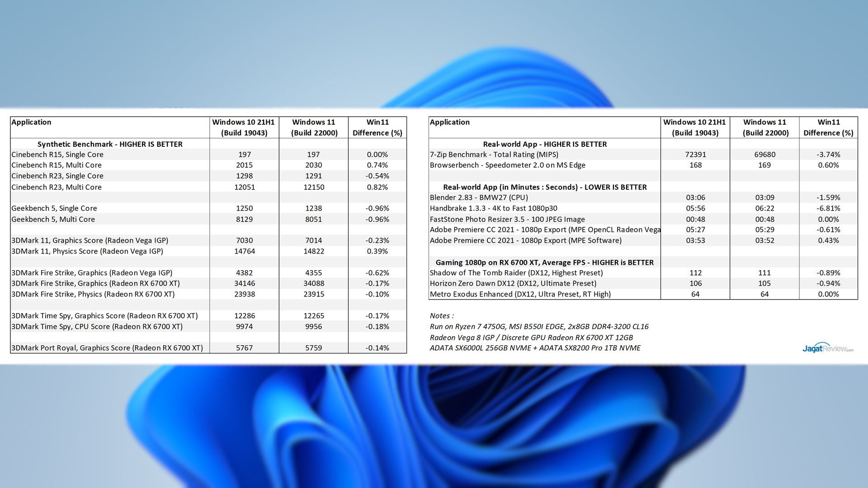Select the 7-Zip Benchmark Win11 difference value
The width and height of the screenshot is (868, 488).
coord(828,155)
